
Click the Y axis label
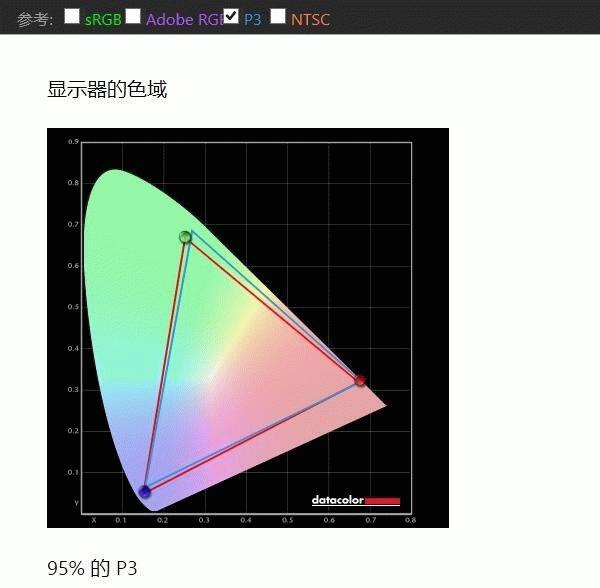(76, 503)
